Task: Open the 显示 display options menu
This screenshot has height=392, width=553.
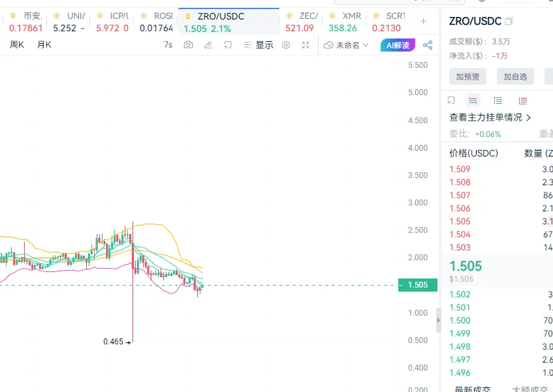Action: click(259, 45)
